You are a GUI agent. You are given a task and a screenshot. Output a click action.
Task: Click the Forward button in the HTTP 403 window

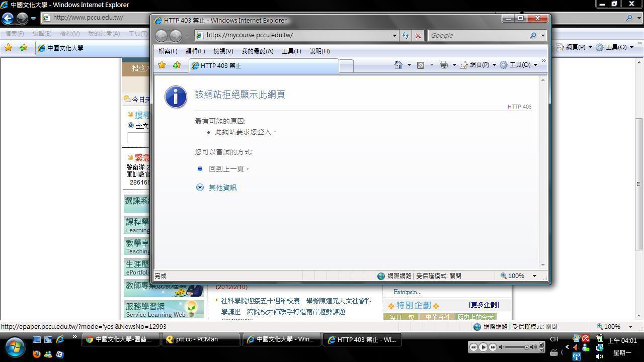(176, 36)
